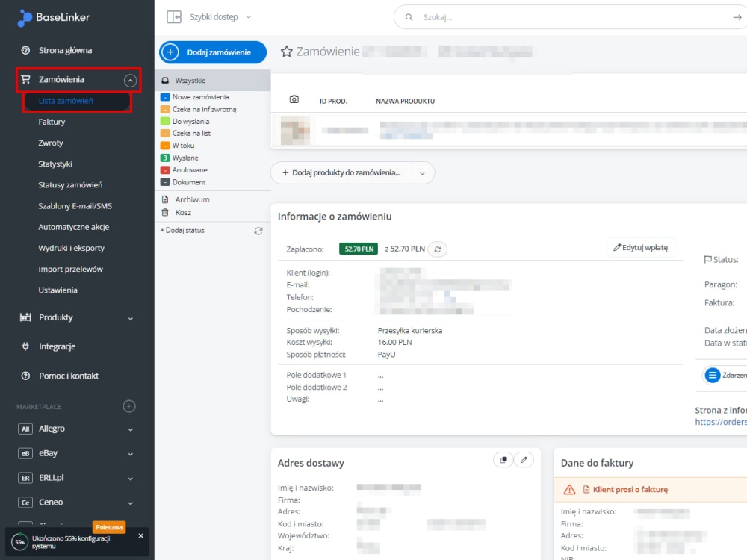Expand the Ceneo section chevron
747x560 pixels.
click(130, 503)
